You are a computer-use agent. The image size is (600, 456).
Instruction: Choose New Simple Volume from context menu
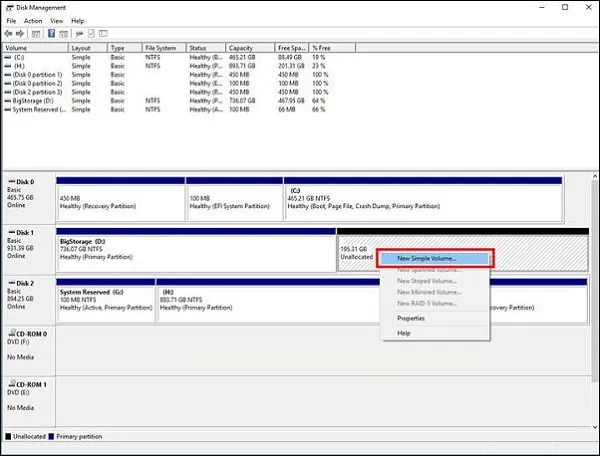(433, 258)
